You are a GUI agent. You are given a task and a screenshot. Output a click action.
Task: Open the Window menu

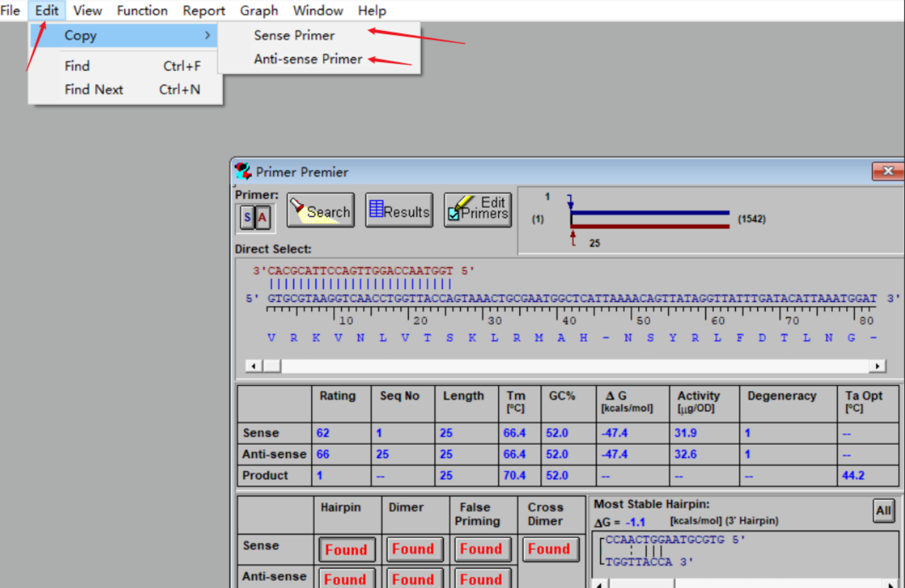pyautogui.click(x=318, y=11)
